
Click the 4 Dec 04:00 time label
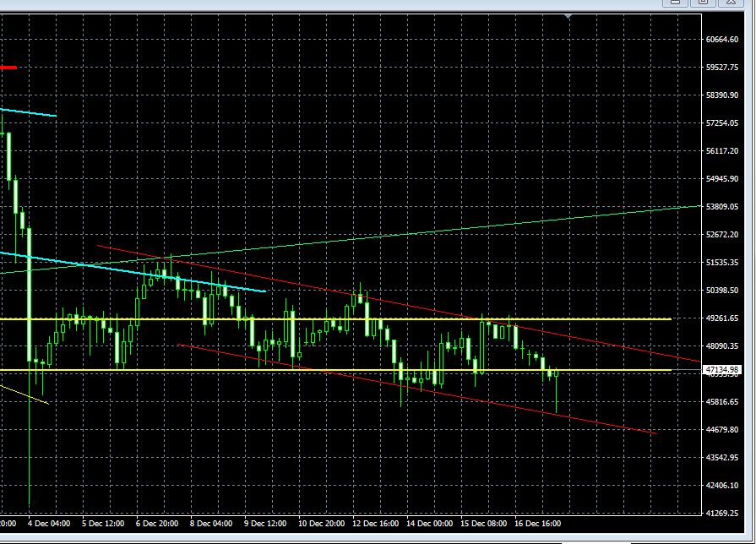click(x=49, y=524)
